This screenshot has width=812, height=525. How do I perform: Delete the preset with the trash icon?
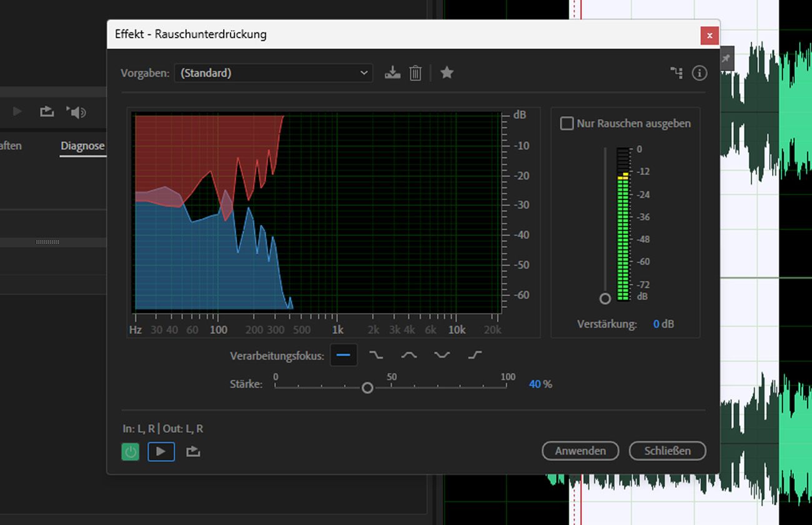(x=415, y=73)
